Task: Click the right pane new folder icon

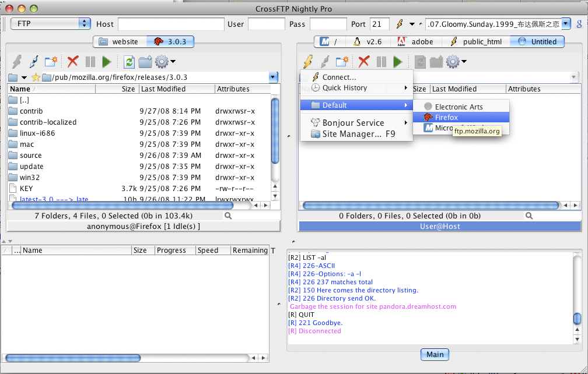Action: (x=436, y=62)
